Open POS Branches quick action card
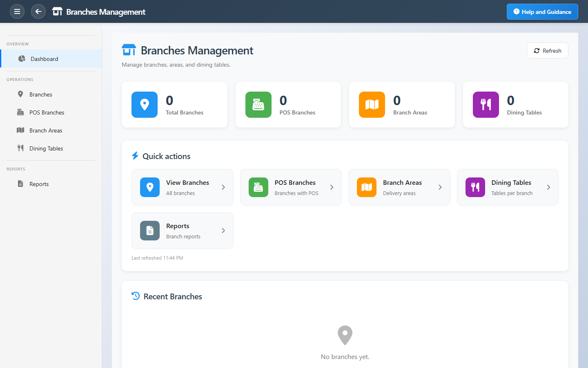Image resolution: width=588 pixels, height=368 pixels. click(291, 187)
